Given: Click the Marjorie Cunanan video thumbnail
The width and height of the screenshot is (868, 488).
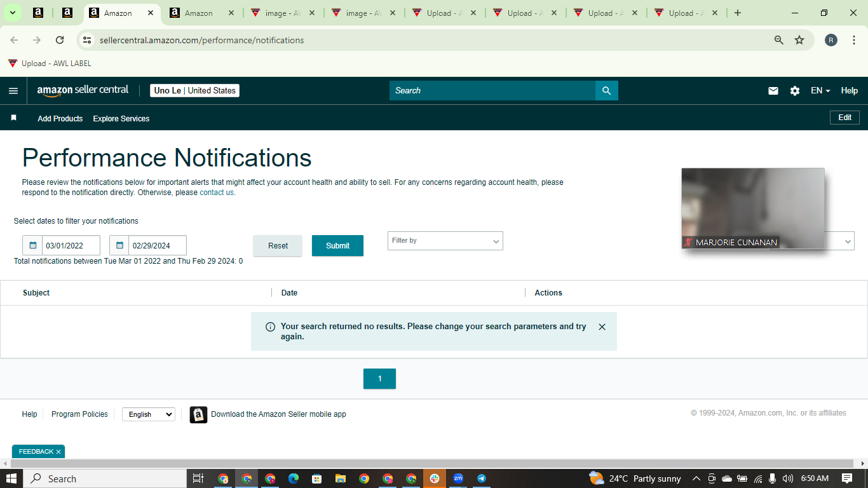Looking at the screenshot, I should (x=753, y=208).
